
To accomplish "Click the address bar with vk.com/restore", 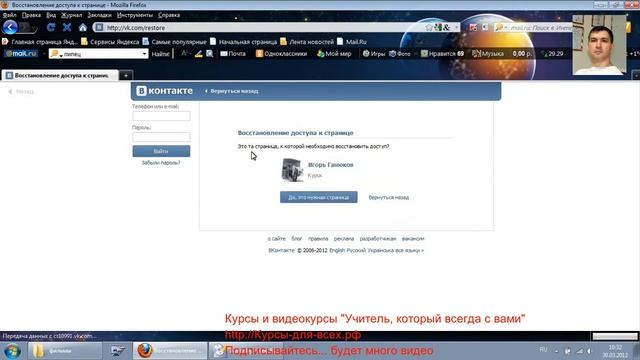I will 261,27.
